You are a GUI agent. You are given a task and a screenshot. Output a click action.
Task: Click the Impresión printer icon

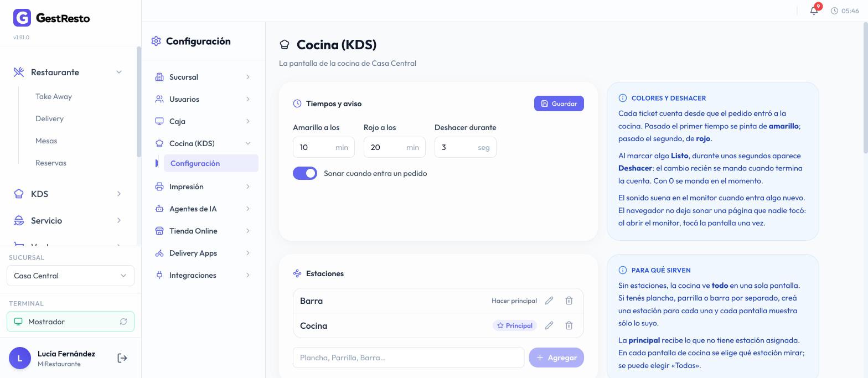coord(159,187)
